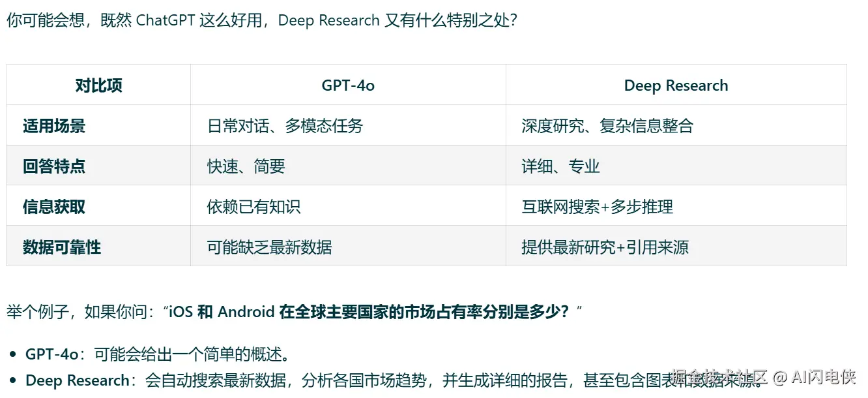The width and height of the screenshot is (868, 398).
Task: Select the 适用场景 row label
Action: click(54, 126)
